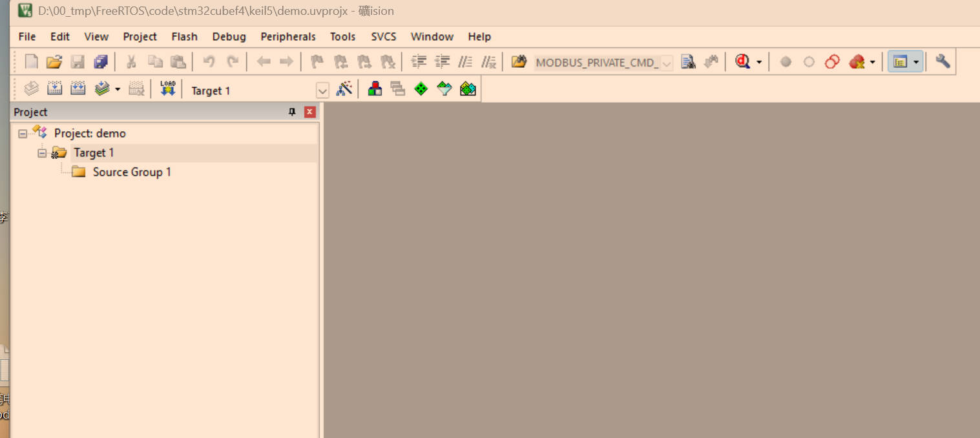This screenshot has width=980, height=438.
Task: Collapse the Project: demo tree node
Action: 23,134
